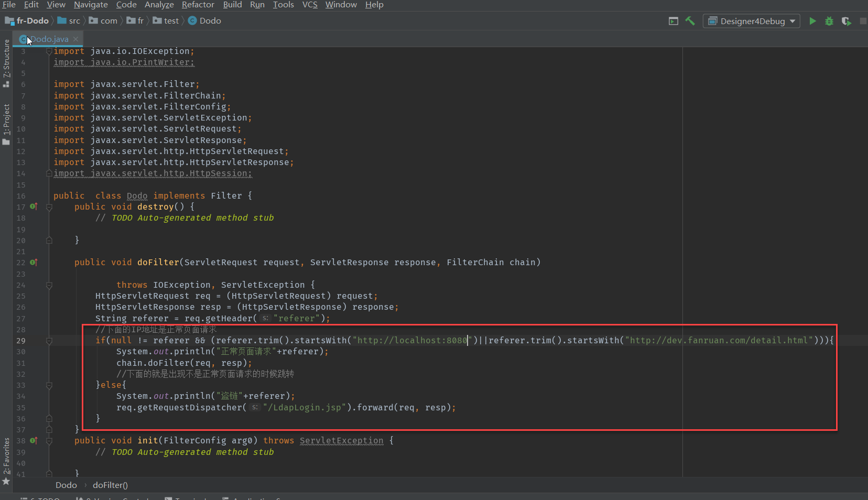Run the Designer4Debug configuration
Screen dimensions: 868x500
coord(812,21)
